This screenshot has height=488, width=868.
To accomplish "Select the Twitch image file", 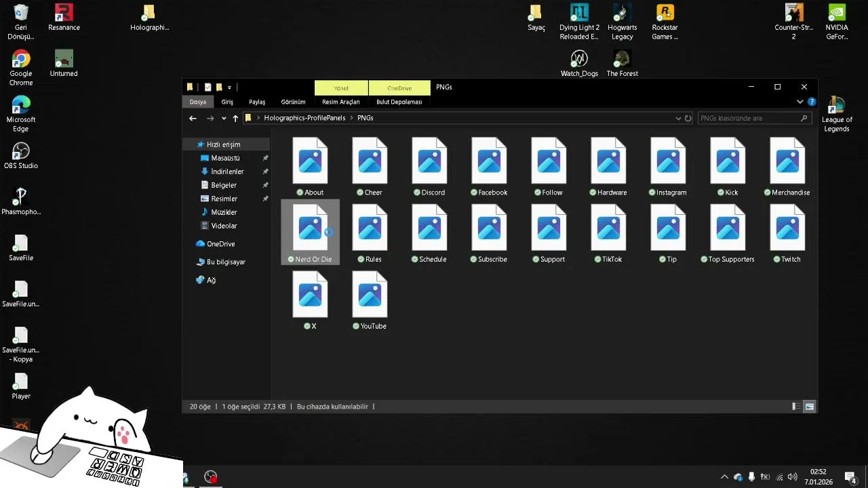I will click(x=787, y=233).
